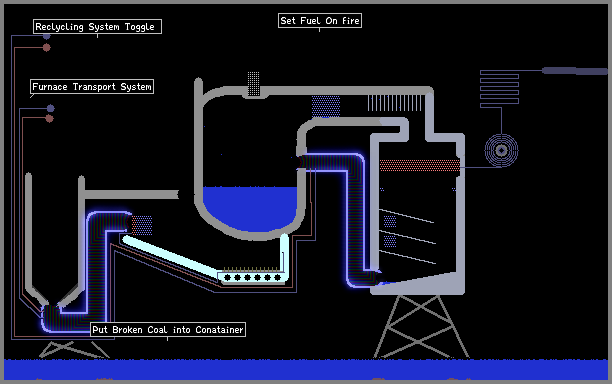Click the Furnace Transport System sign
This screenshot has height=384, width=612.
point(92,87)
